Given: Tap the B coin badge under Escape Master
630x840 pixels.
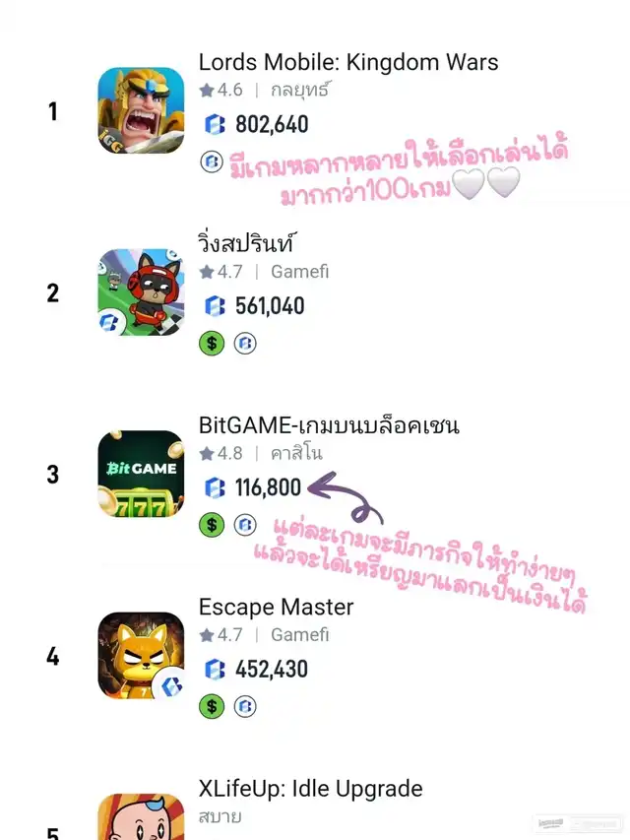Looking at the screenshot, I should coord(245,706).
